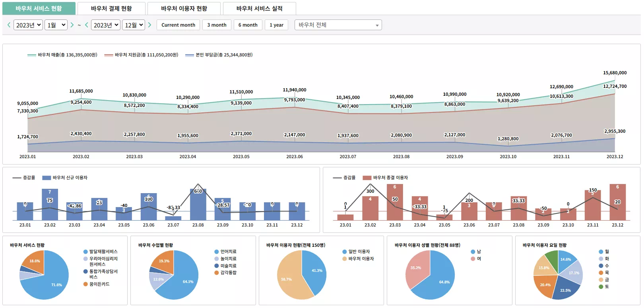
Task: Click 발달재활서비스 legend dot in service pie
Action: coord(85,252)
